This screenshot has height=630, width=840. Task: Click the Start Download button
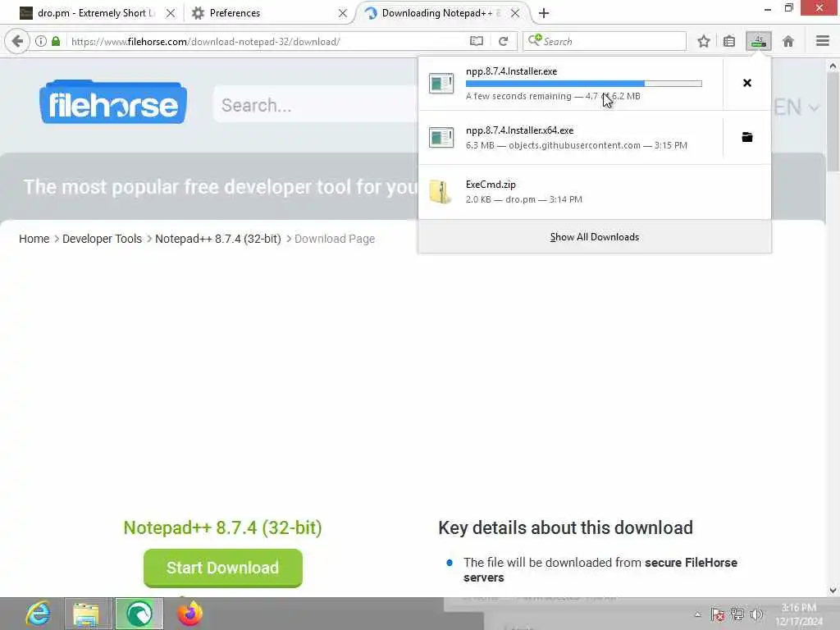223,568
